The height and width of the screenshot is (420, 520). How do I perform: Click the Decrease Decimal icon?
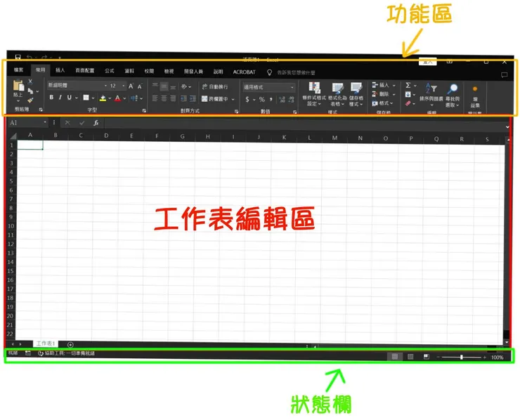291,100
